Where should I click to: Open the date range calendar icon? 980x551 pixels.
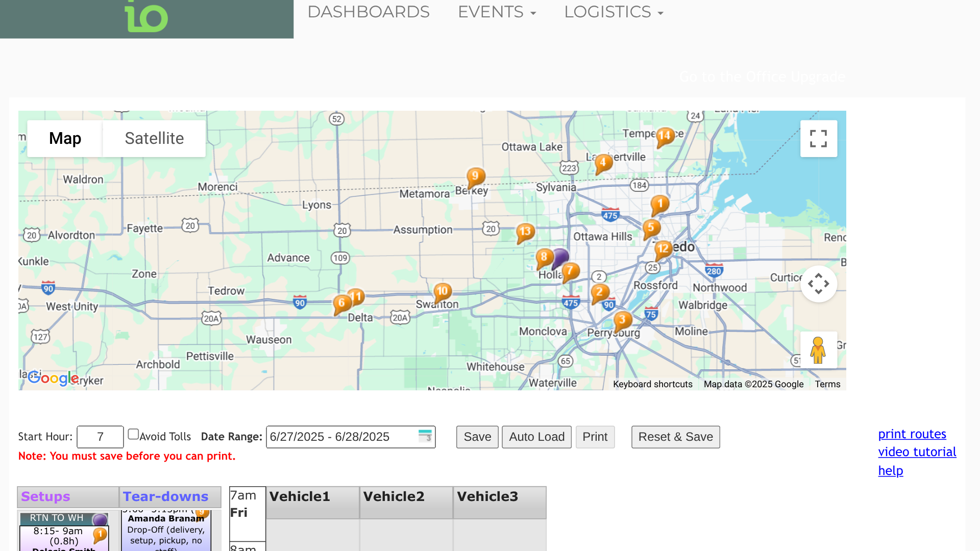point(425,436)
